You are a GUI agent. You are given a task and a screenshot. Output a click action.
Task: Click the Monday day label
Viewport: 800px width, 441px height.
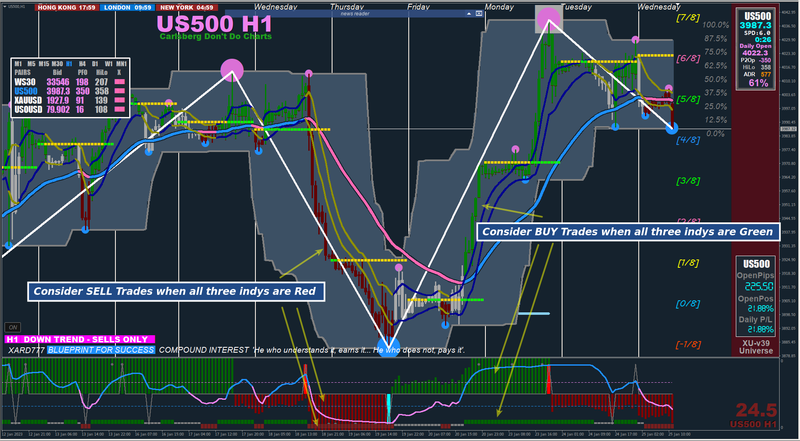pos(499,7)
